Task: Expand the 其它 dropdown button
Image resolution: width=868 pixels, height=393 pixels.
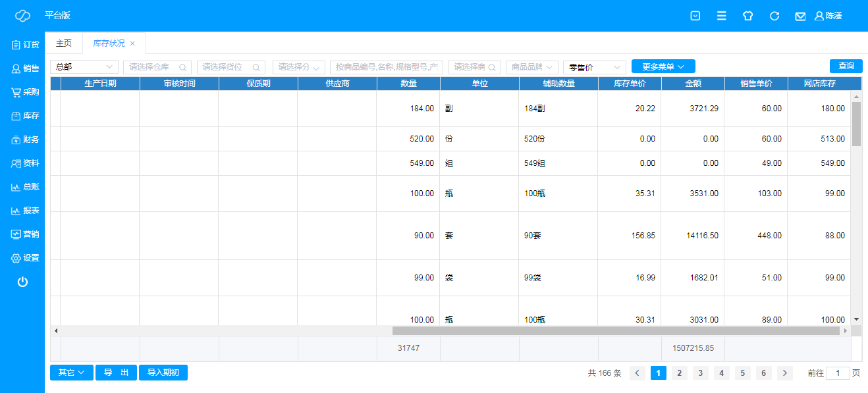Action: (x=71, y=373)
